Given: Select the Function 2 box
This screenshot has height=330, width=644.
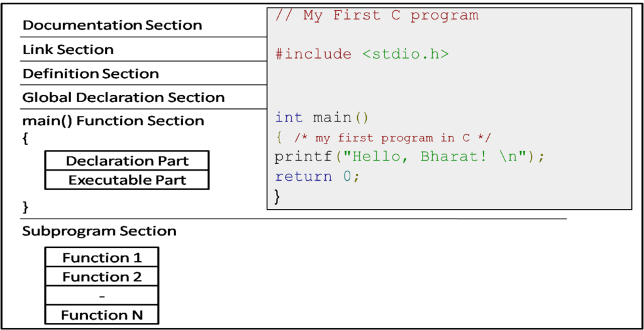Looking at the screenshot, I should pos(102,276).
